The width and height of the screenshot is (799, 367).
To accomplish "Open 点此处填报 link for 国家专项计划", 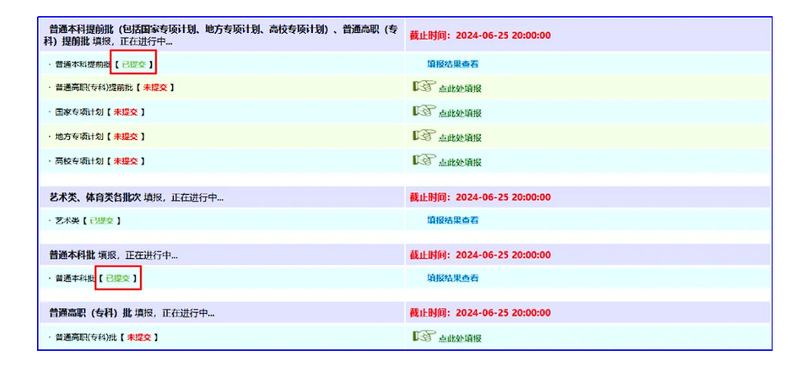I will (460, 113).
